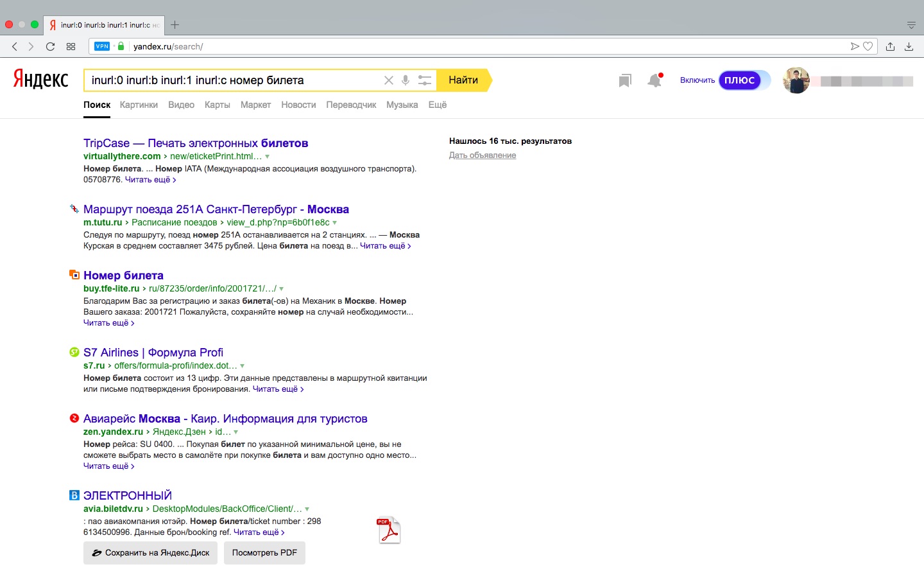Click the red Zen favicon
Viewport: 924px width, 578px height.
74,418
